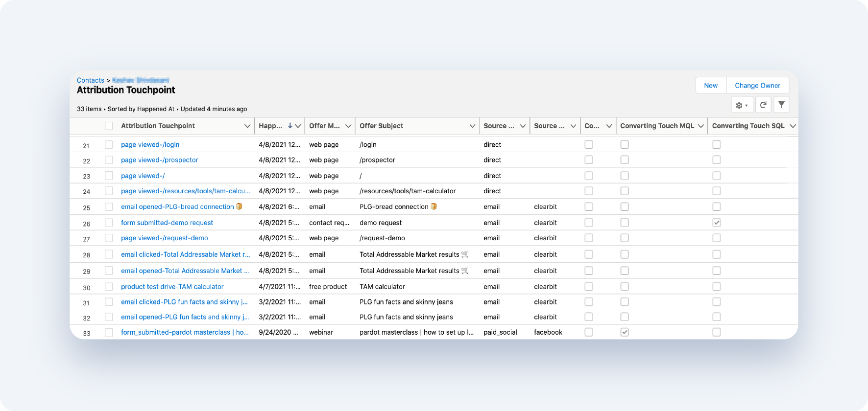The width and height of the screenshot is (868, 411).
Task: Click the webinar offer medium cell
Action: [321, 332]
